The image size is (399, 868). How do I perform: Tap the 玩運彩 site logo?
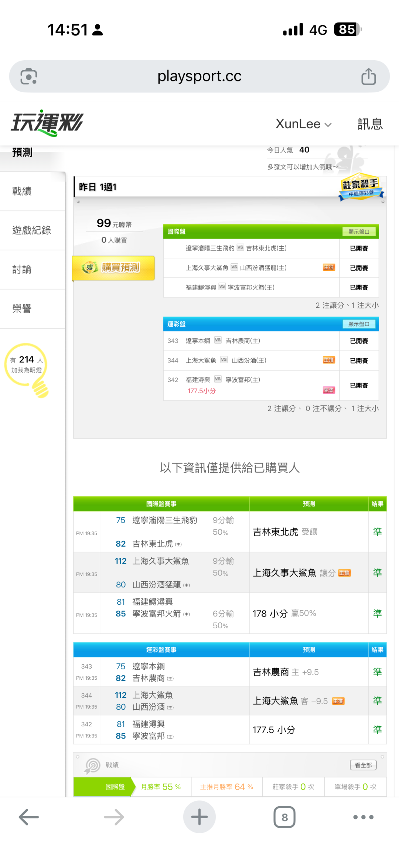click(x=47, y=123)
